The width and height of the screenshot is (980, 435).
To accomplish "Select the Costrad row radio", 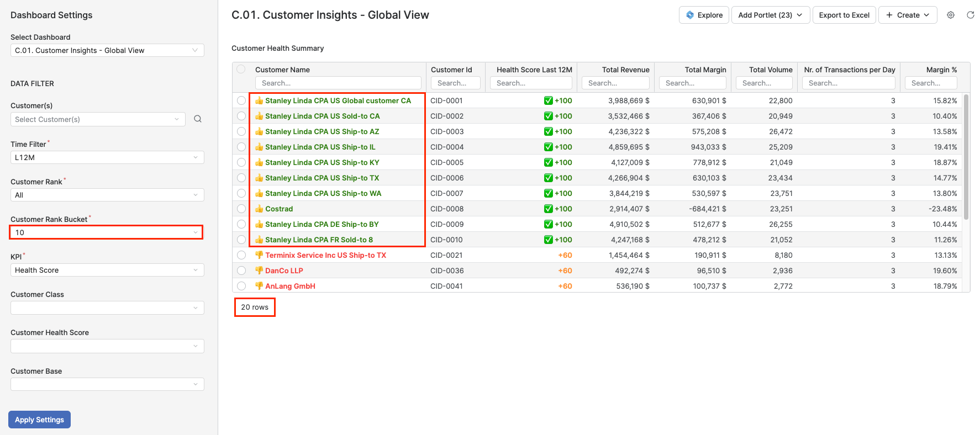I will 241,209.
